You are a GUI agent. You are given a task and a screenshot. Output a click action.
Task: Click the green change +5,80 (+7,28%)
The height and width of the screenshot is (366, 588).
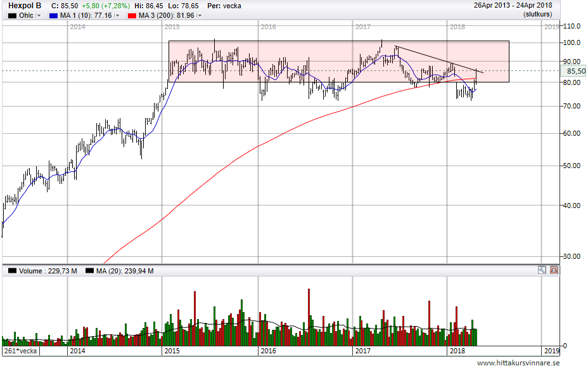click(x=106, y=6)
